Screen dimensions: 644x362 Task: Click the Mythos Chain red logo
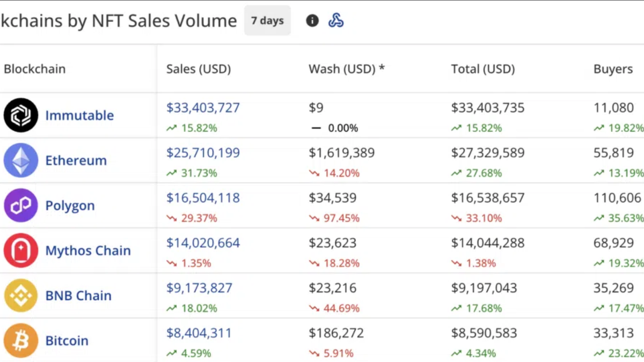pyautogui.click(x=21, y=250)
